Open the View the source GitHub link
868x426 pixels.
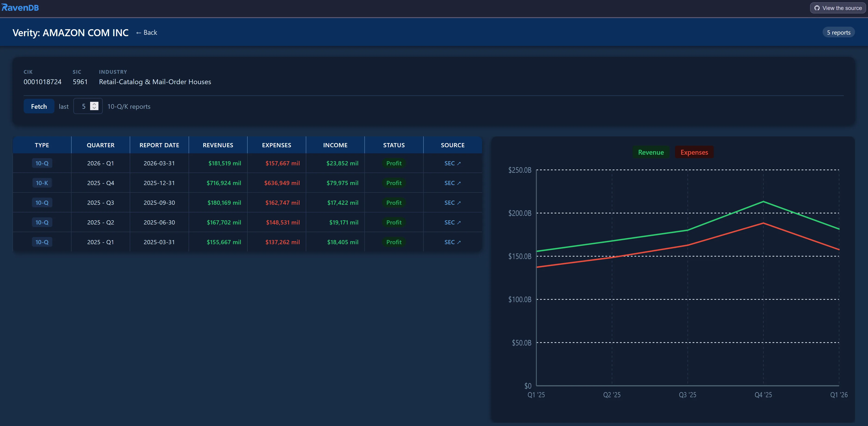point(838,8)
